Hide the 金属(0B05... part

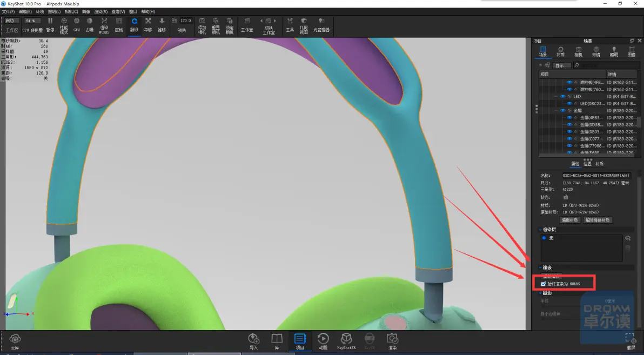[569, 132]
